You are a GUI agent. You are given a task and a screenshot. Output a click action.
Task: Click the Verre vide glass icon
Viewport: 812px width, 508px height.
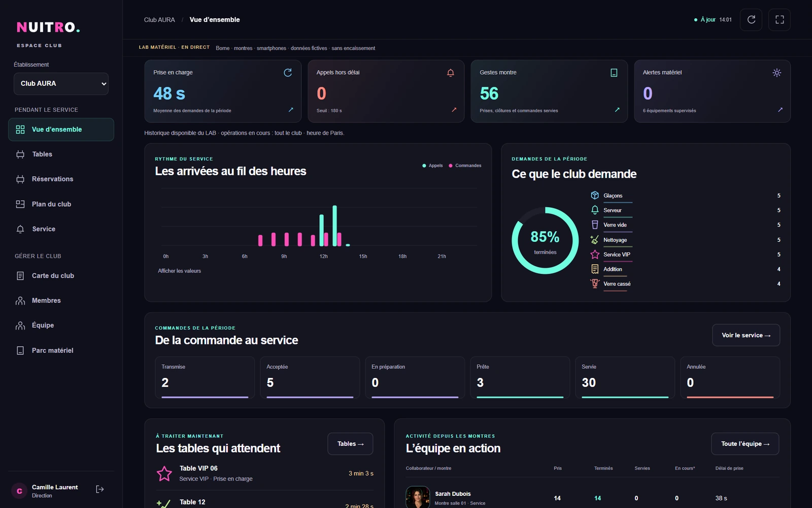[x=595, y=225]
